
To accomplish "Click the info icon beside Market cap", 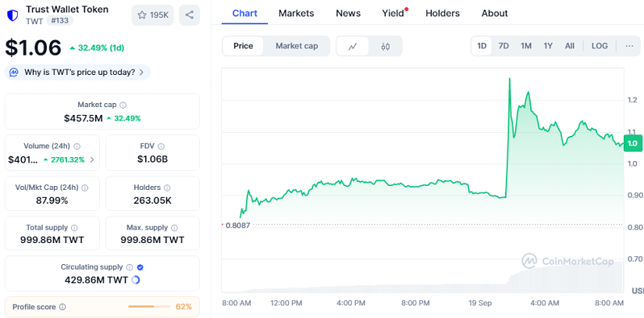I will pos(123,105).
